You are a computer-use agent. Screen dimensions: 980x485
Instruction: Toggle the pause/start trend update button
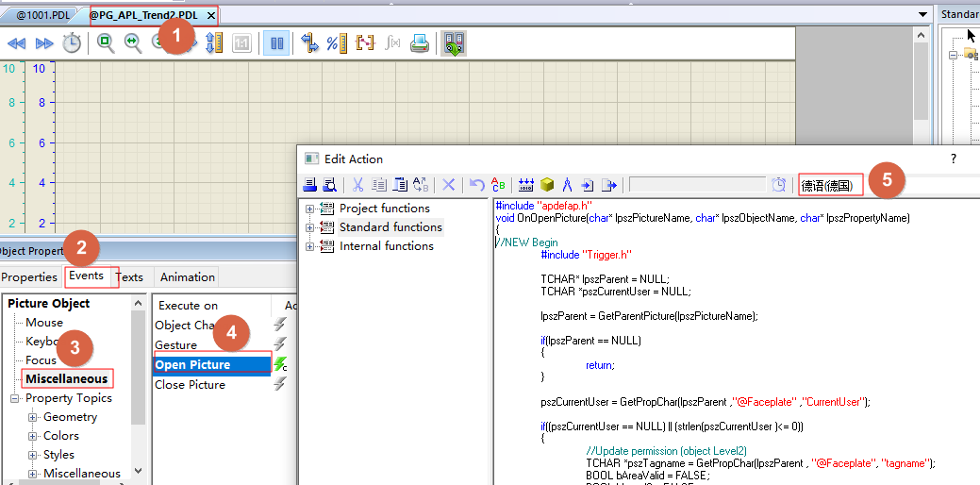276,43
